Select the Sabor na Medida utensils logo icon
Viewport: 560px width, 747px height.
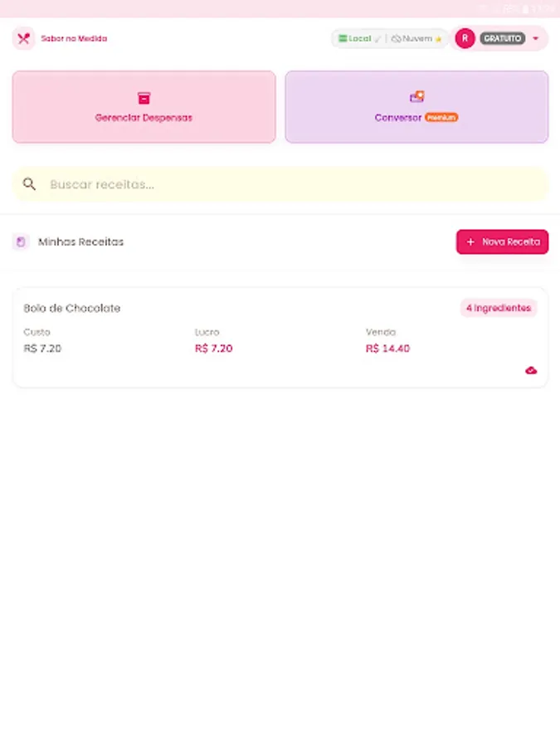(22, 38)
